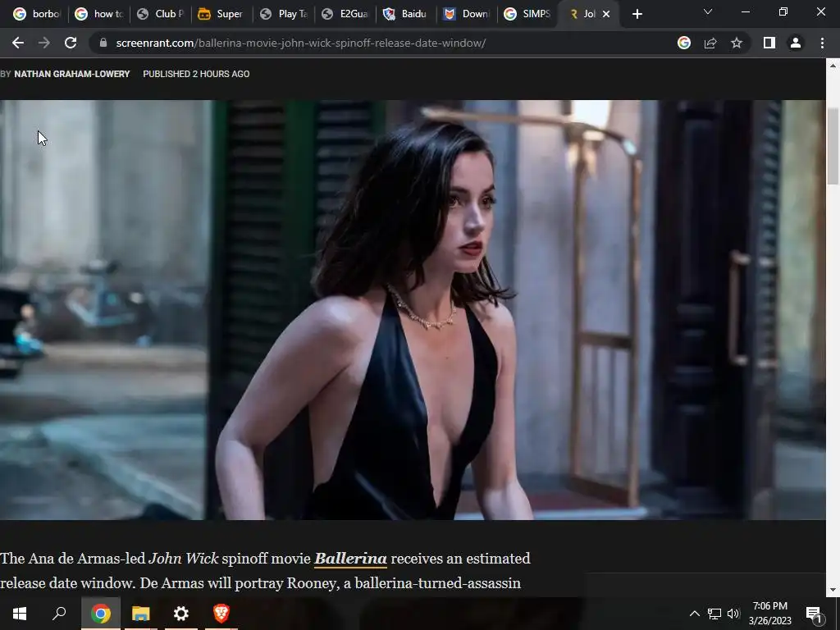
Task: Expand the tab search dropdown
Action: pos(708,11)
